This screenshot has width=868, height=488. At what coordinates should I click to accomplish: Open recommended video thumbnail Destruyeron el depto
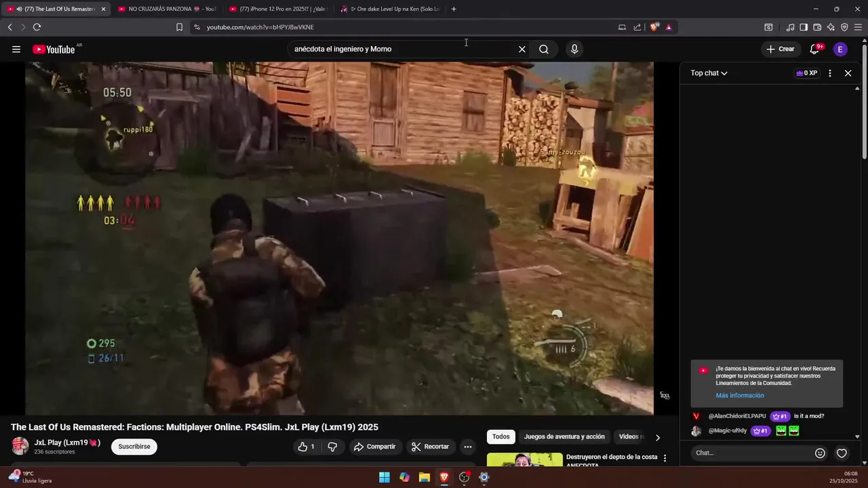(x=525, y=460)
